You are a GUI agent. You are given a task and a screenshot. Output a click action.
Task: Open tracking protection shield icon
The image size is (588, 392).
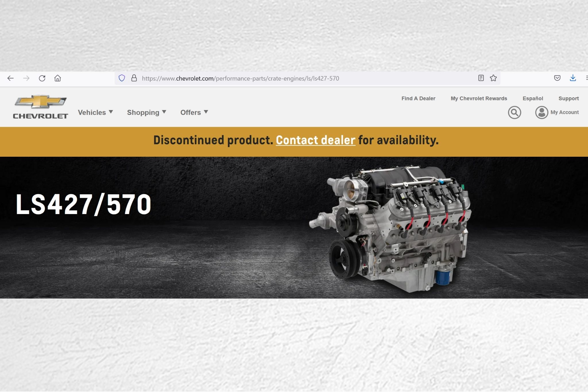(x=122, y=78)
